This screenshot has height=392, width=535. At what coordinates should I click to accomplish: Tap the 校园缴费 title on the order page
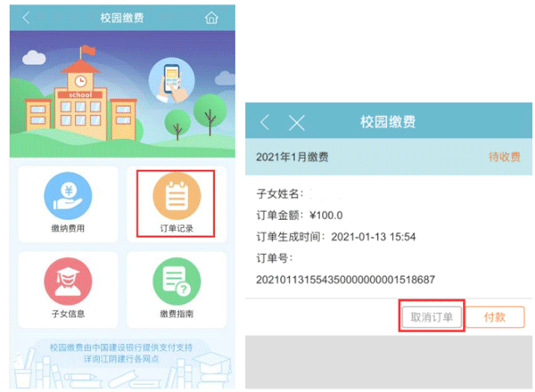pyautogui.click(x=388, y=122)
